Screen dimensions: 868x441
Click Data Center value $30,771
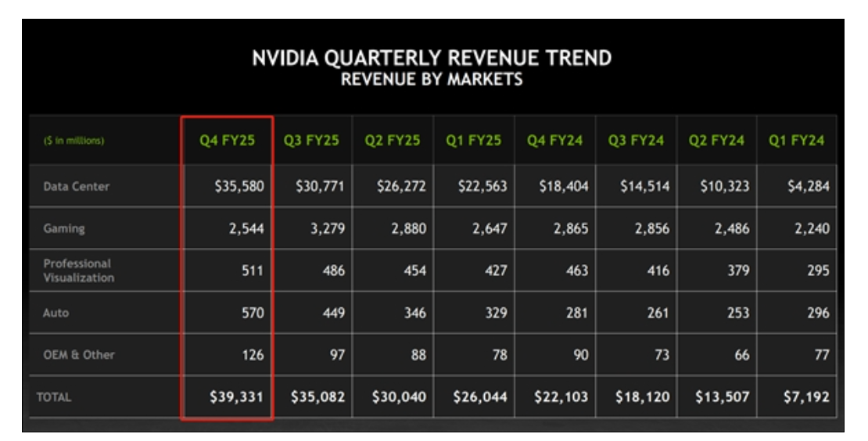[x=320, y=186]
